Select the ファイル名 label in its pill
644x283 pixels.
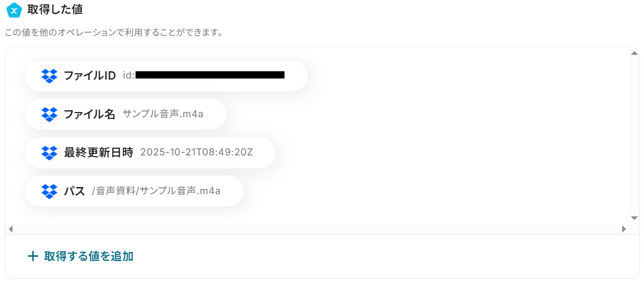[x=89, y=114]
